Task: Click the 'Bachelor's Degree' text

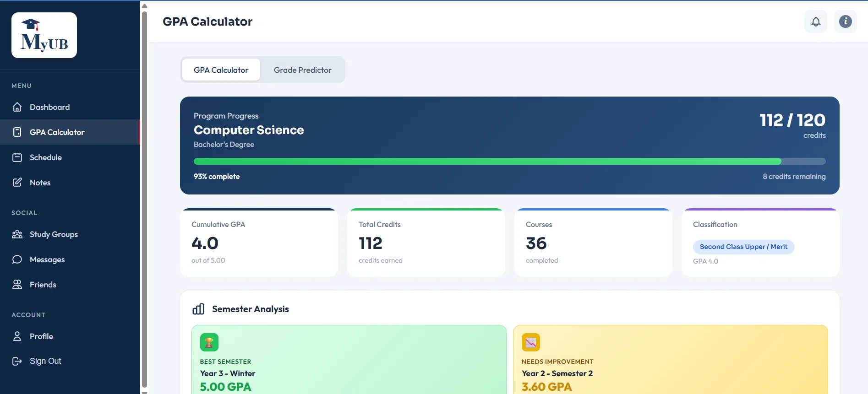Action: pos(224,145)
